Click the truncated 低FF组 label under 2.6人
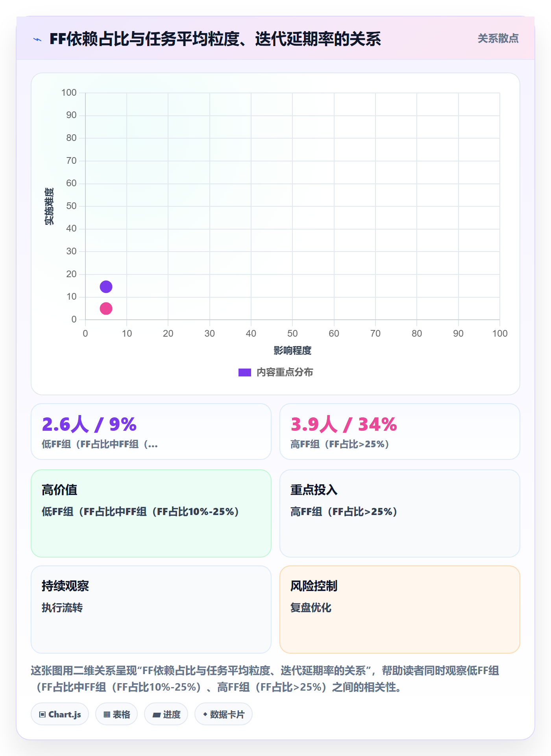Screen dimensions: 551x756 point(100,444)
